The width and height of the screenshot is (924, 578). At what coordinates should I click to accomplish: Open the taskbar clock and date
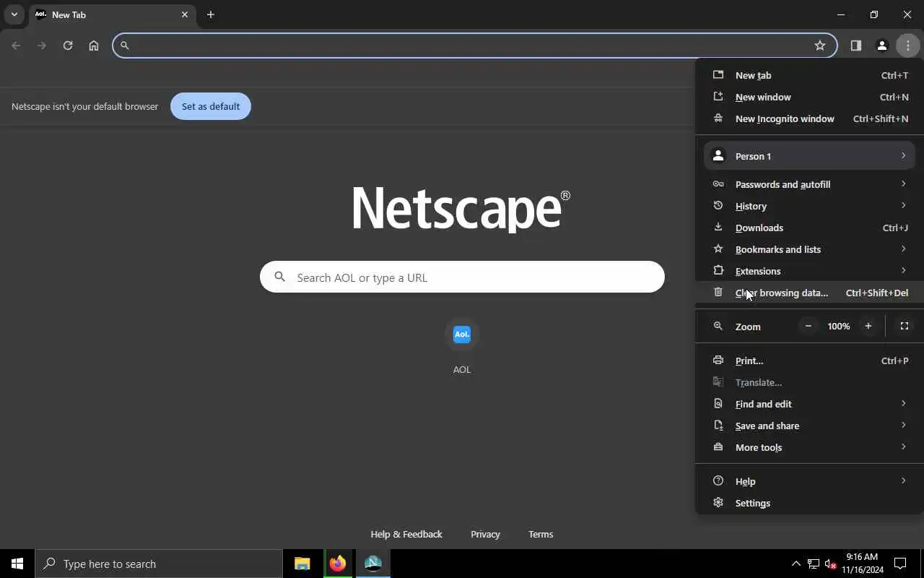pos(862,564)
